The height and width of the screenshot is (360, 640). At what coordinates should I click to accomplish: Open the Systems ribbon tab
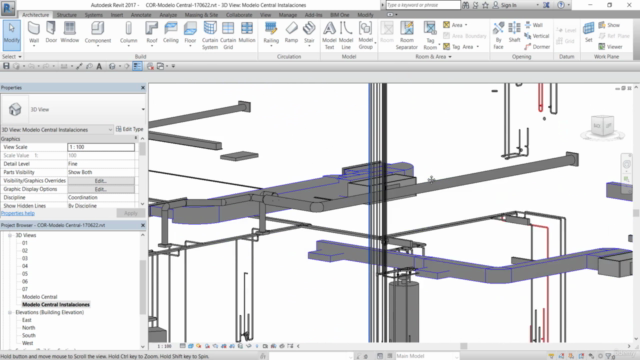[94, 15]
